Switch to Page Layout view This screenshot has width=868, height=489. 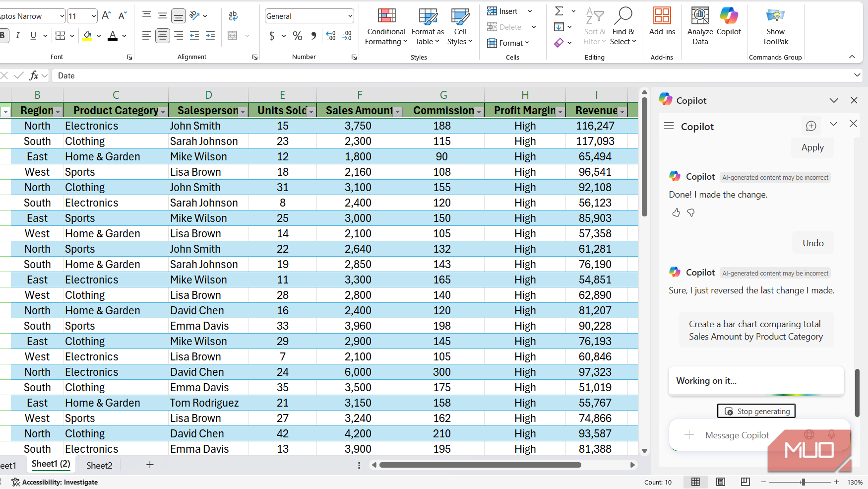click(x=721, y=482)
